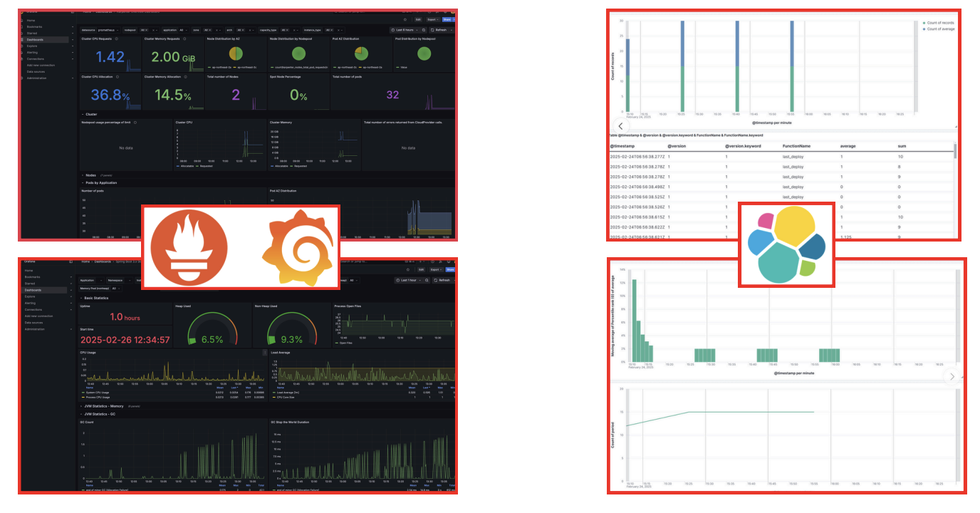Toggle Count of records in Kibana legend
Image resolution: width=980 pixels, height=513 pixels.
pyautogui.click(x=937, y=23)
